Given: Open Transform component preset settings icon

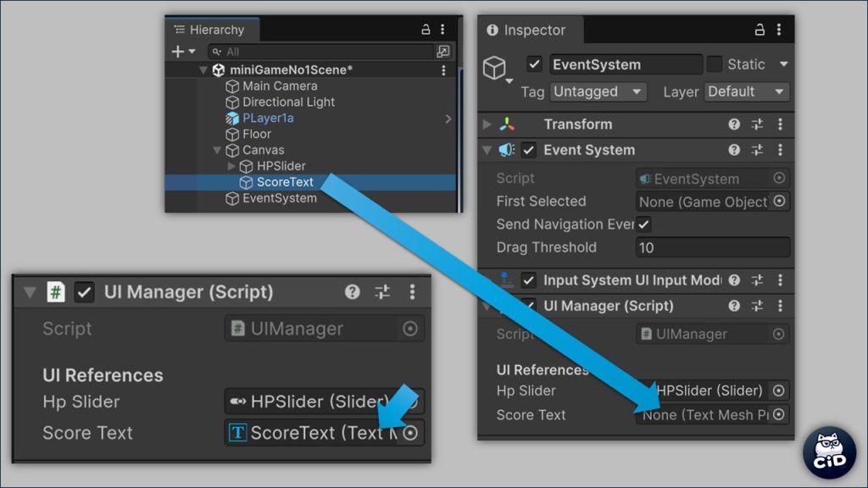Looking at the screenshot, I should pos(757,125).
